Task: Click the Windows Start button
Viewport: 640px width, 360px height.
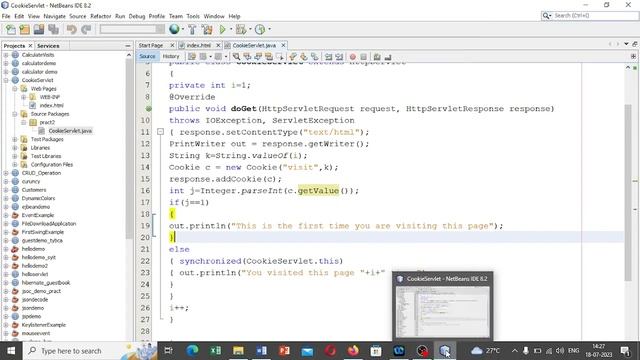Action: click(11, 351)
